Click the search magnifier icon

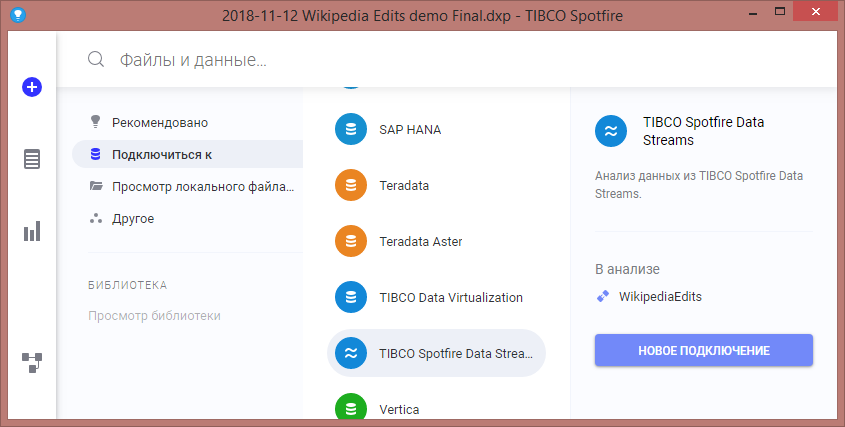[x=96, y=59]
